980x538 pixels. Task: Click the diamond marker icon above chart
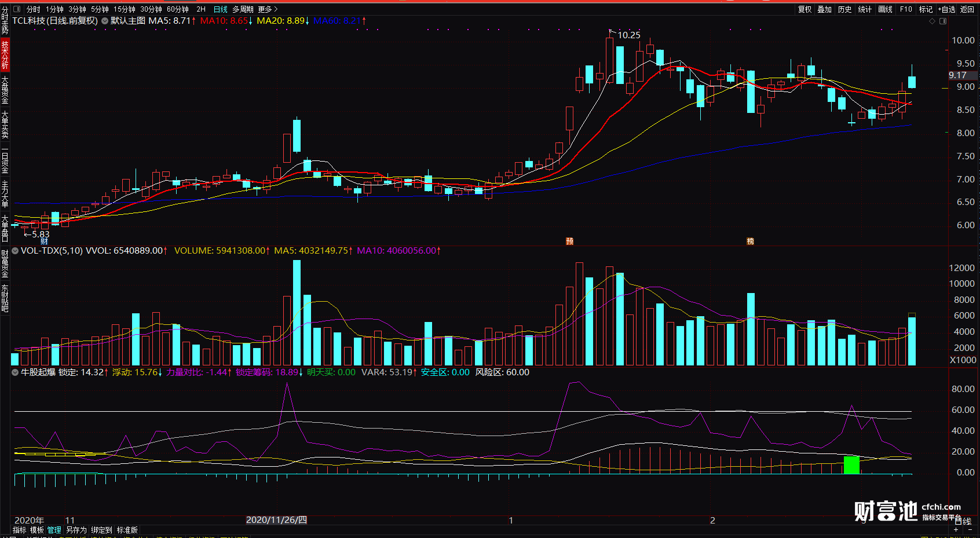932,21
